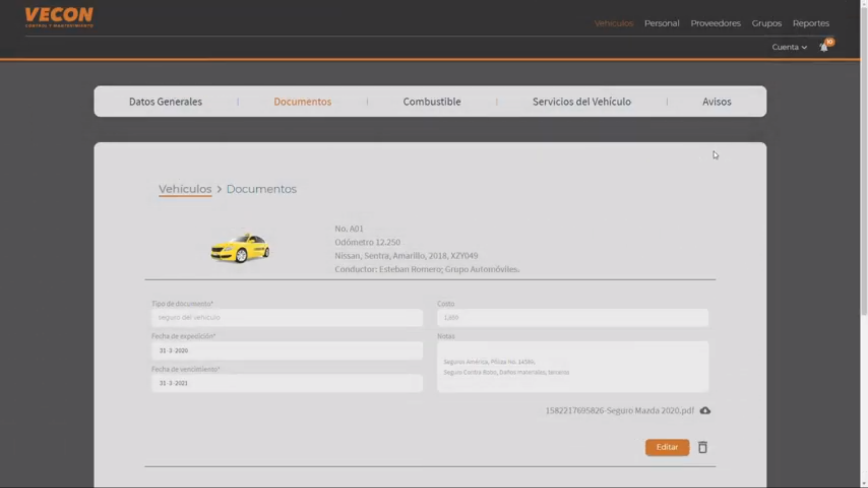Expand the Cuenta account dropdown
Screen dimensions: 868x488
point(789,47)
